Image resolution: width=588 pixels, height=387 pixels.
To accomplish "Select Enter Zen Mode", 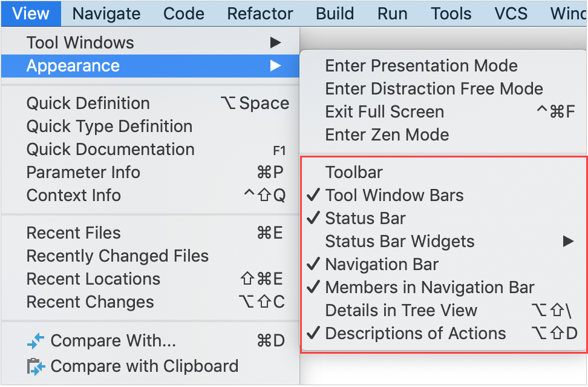I will [x=387, y=135].
